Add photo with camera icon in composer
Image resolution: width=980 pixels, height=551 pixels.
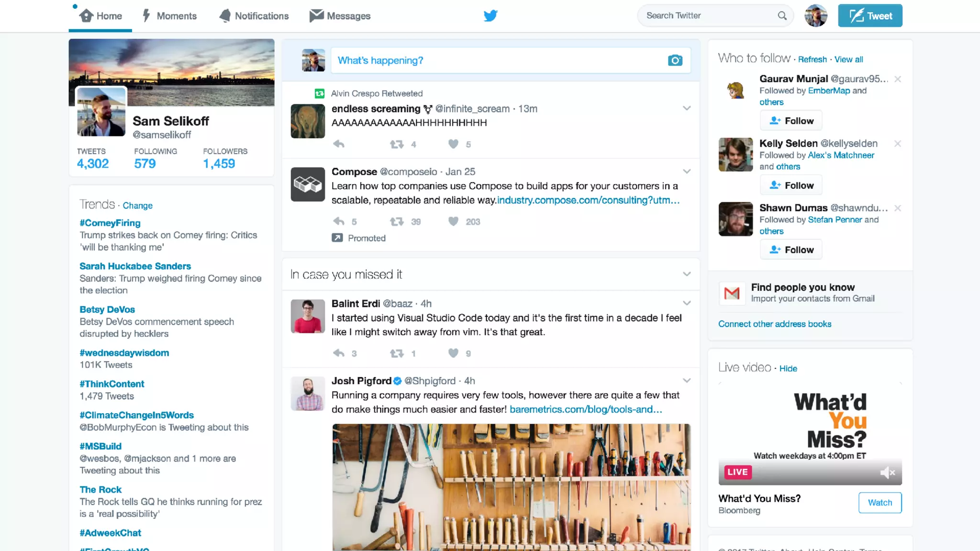click(675, 60)
